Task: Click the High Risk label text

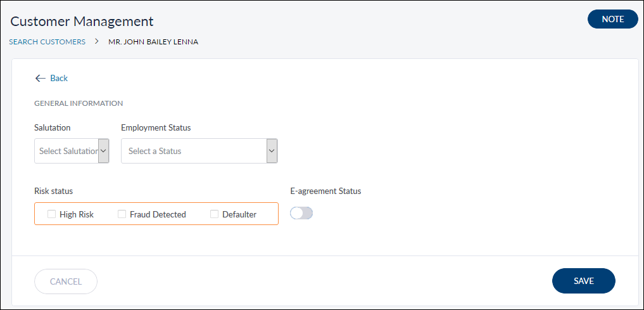Action: coord(77,214)
